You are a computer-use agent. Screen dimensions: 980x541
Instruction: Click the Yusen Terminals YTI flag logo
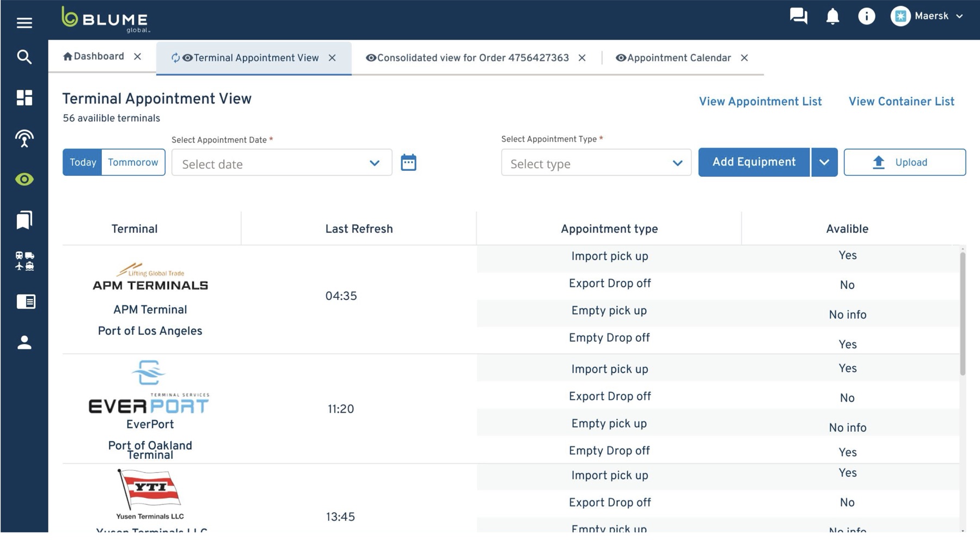pyautogui.click(x=150, y=495)
